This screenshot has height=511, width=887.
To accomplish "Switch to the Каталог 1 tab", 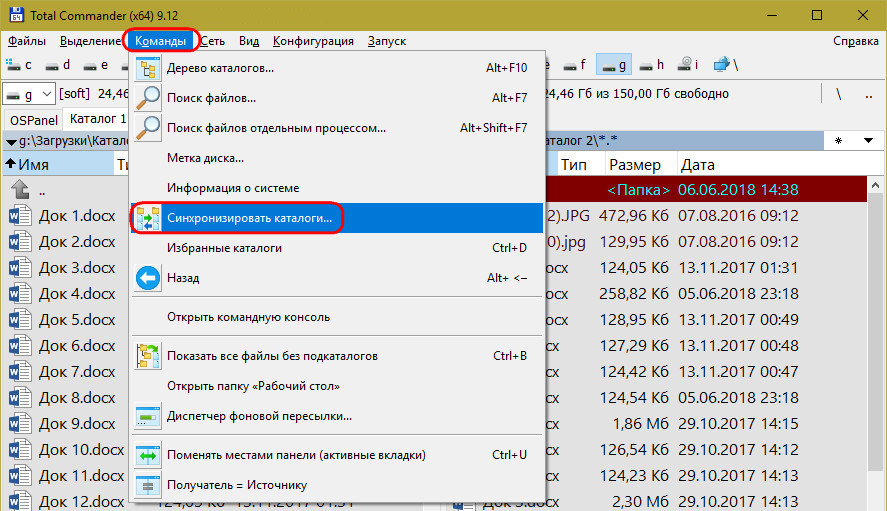I will 97,119.
